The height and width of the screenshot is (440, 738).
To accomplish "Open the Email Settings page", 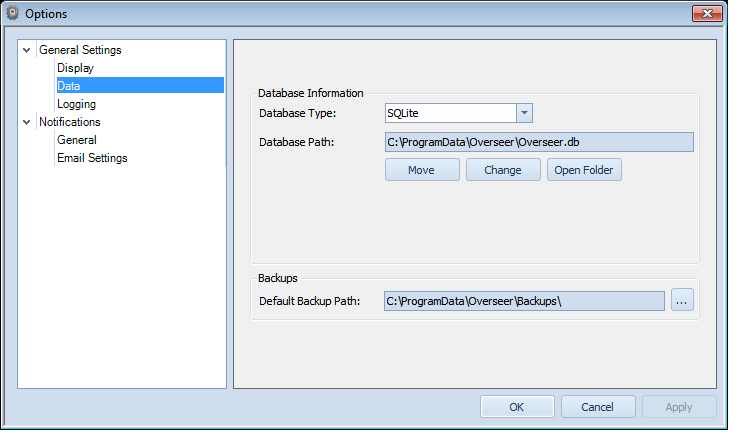I will (x=92, y=158).
